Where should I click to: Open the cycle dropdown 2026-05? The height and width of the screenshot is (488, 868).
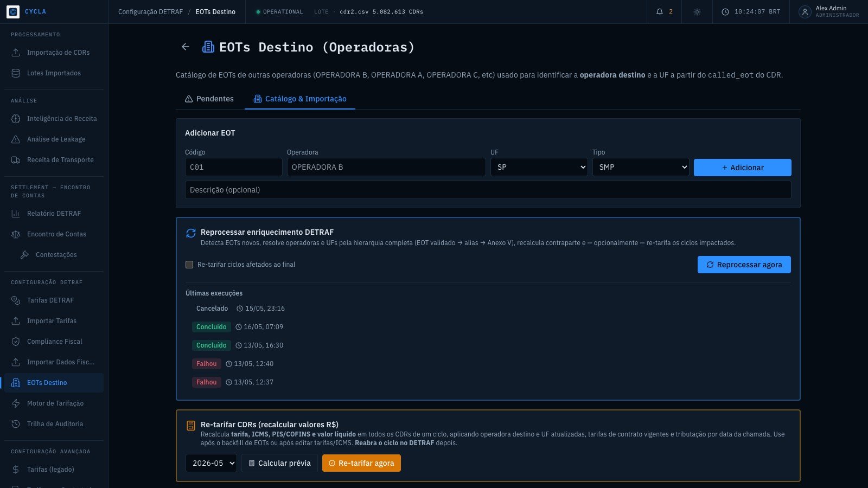(211, 463)
